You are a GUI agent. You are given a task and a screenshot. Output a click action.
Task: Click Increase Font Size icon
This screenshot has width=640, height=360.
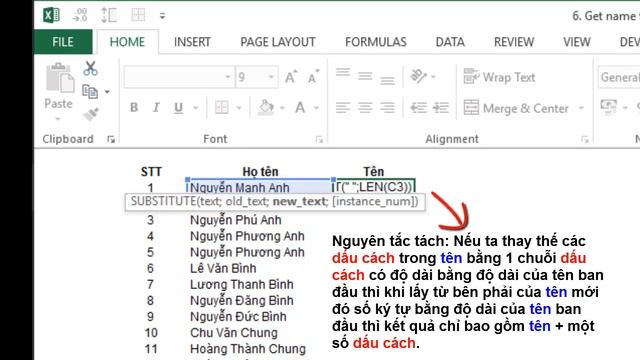click(x=291, y=77)
